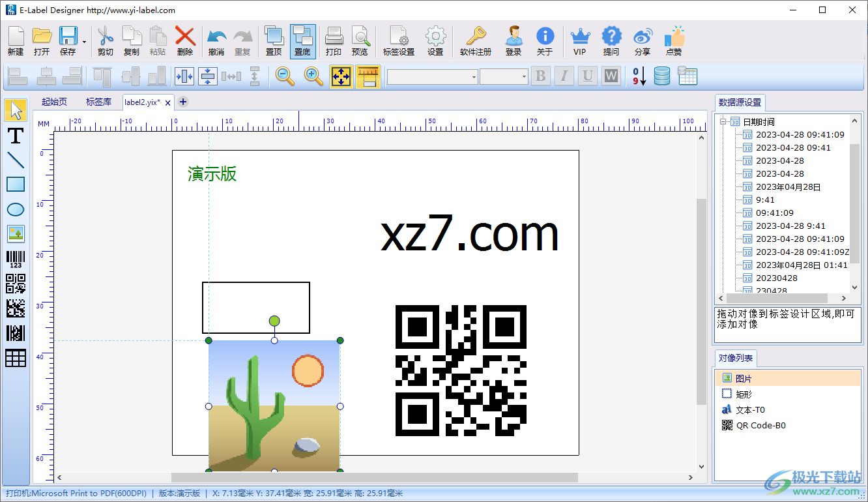
Task: Send object to back with 置底
Action: (302, 41)
